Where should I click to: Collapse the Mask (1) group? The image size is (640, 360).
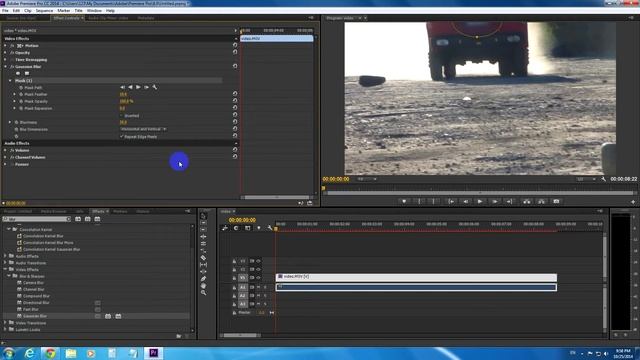click(x=10, y=80)
